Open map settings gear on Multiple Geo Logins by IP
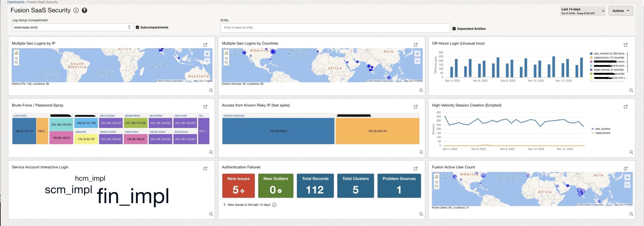 (x=16, y=58)
